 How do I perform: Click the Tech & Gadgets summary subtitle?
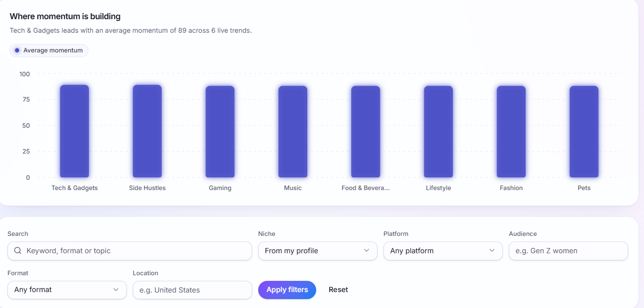pos(131,30)
